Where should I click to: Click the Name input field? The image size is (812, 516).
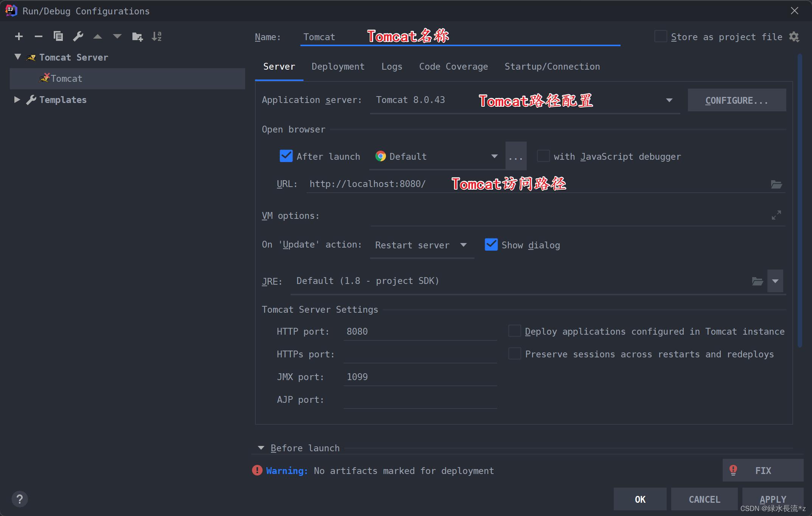pos(460,37)
